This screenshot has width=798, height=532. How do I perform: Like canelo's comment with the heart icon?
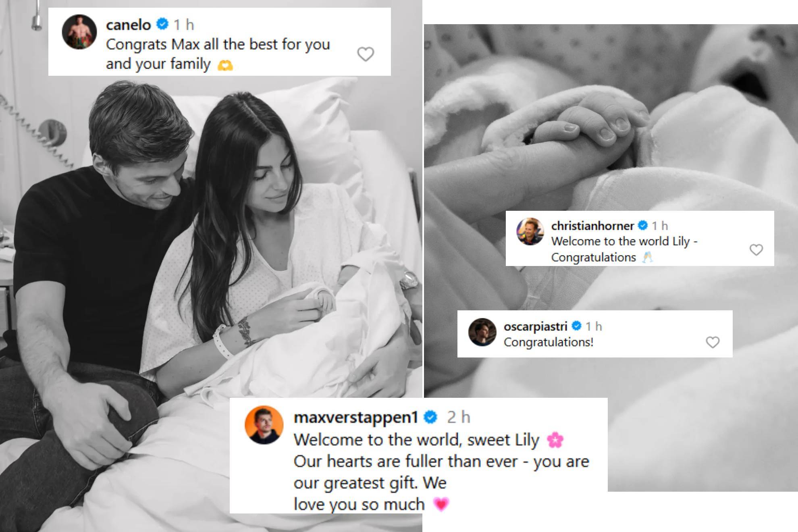pyautogui.click(x=366, y=54)
